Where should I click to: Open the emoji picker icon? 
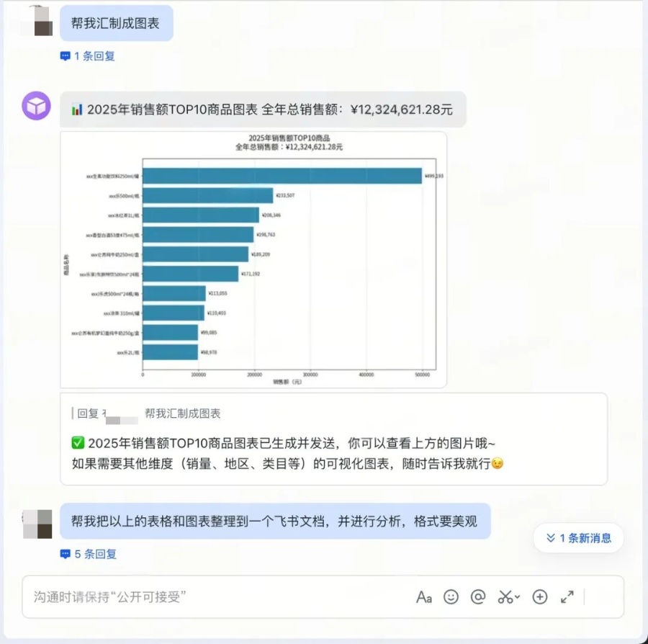click(451, 597)
